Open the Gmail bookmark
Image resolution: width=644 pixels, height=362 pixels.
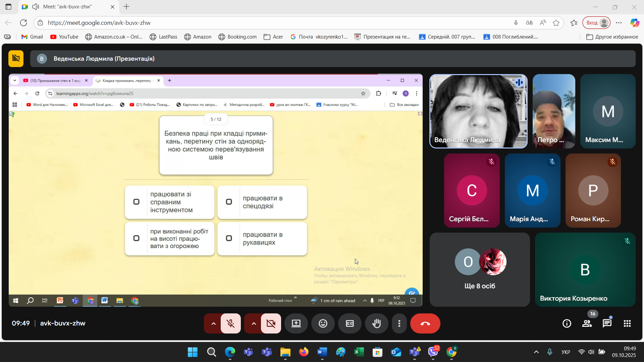(x=32, y=37)
